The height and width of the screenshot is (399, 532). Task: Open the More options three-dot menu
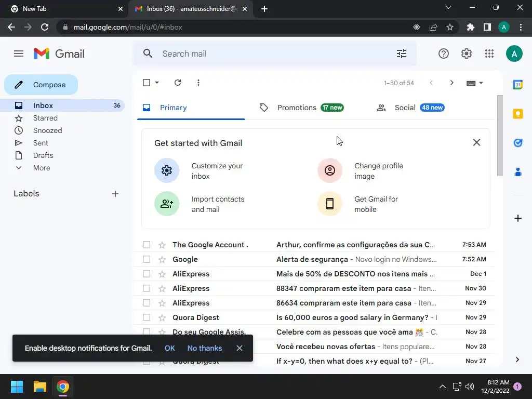[x=198, y=83]
